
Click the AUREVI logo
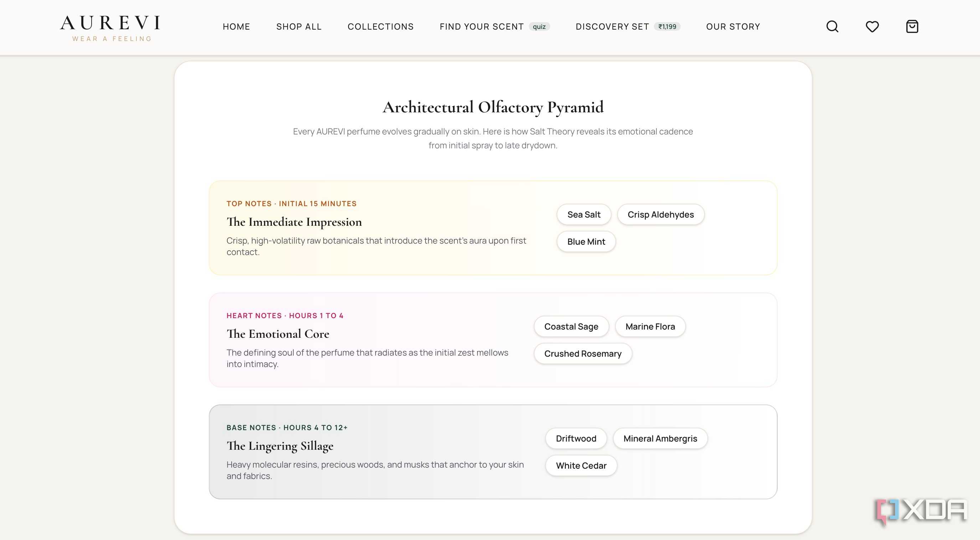pos(110,23)
